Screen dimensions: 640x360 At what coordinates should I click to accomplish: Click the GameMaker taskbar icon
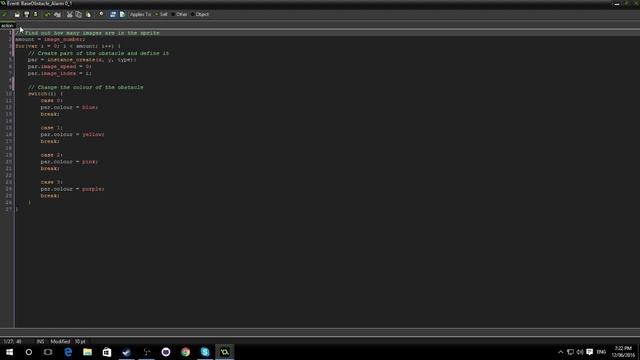(x=224, y=352)
